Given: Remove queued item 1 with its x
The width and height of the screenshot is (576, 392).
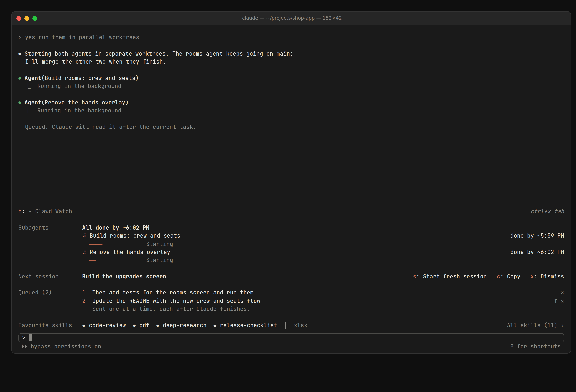Looking at the screenshot, I should pos(562,293).
